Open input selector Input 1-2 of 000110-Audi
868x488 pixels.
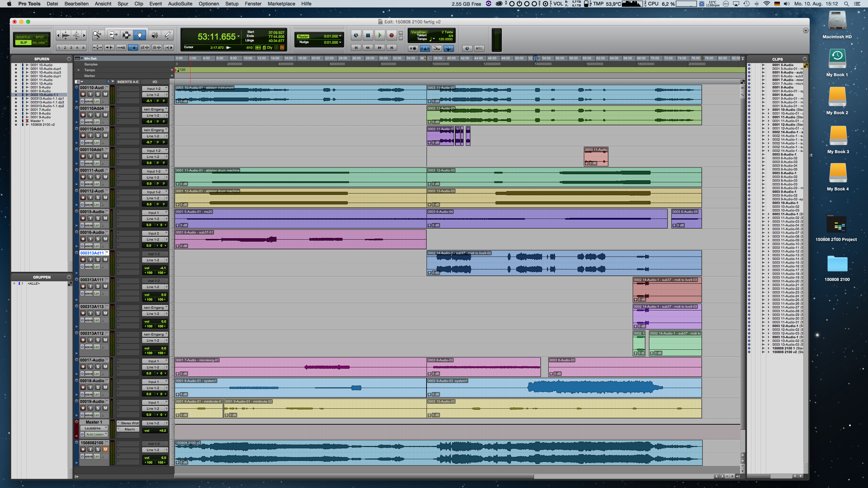coord(155,88)
